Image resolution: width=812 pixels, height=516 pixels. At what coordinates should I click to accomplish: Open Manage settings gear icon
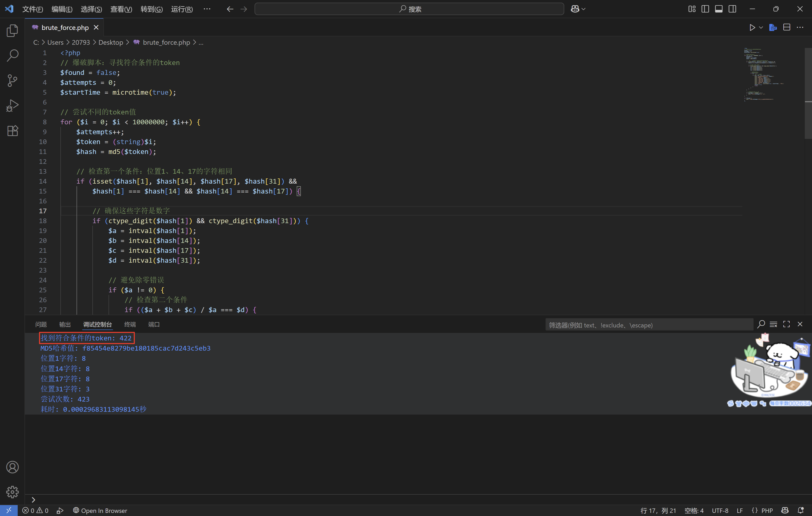[12, 492]
